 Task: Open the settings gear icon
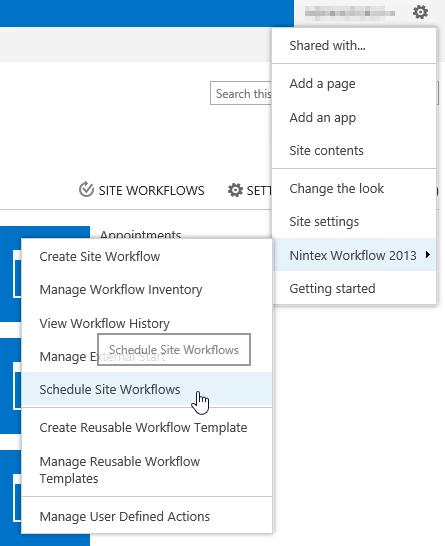click(x=420, y=13)
